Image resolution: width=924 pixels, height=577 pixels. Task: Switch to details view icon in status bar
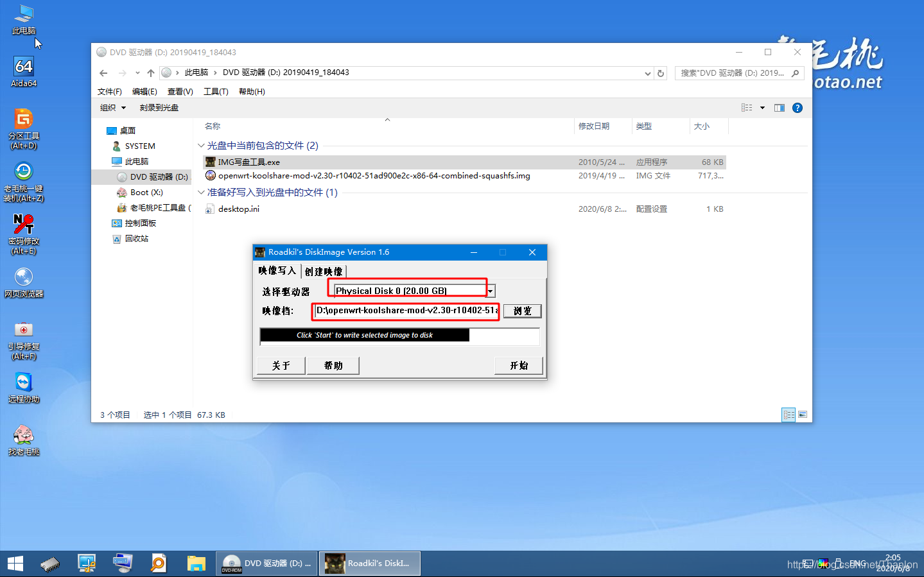[x=789, y=415]
